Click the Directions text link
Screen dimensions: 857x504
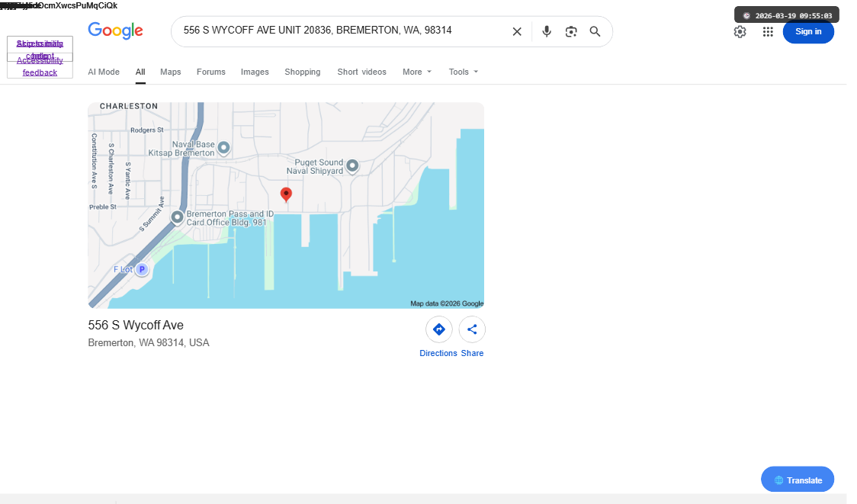tap(438, 353)
